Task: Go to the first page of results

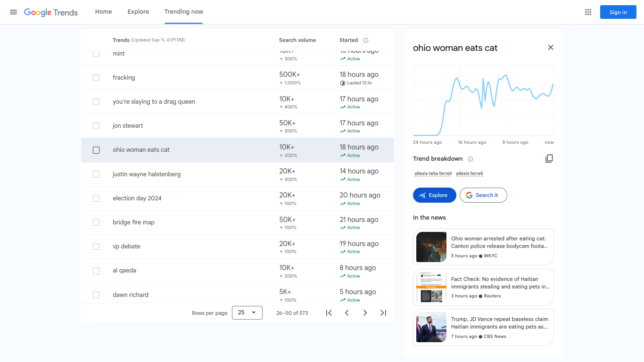Action: tap(329, 313)
